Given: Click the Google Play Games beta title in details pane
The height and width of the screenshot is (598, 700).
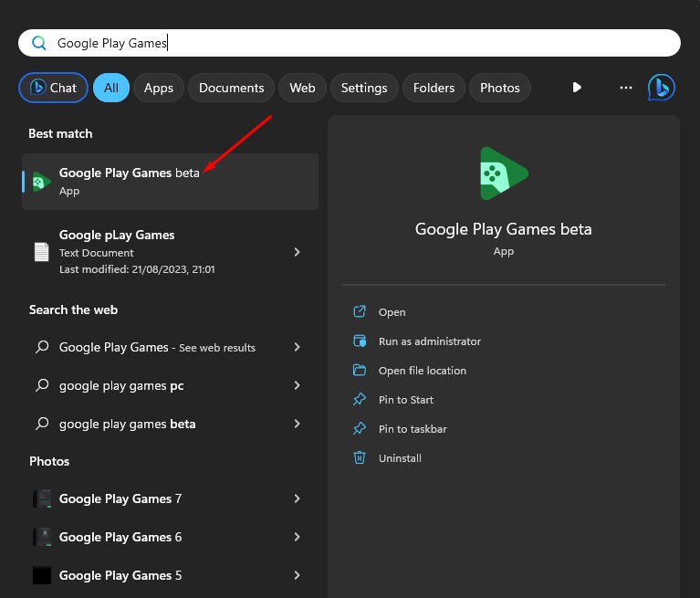Looking at the screenshot, I should click(x=504, y=229).
